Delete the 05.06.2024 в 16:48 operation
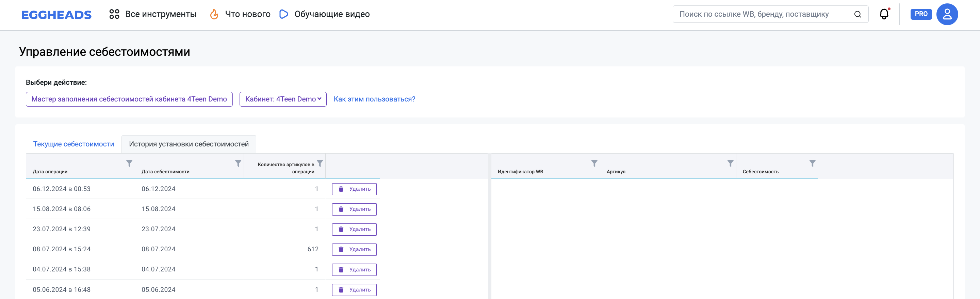980x299 pixels. pyautogui.click(x=354, y=290)
